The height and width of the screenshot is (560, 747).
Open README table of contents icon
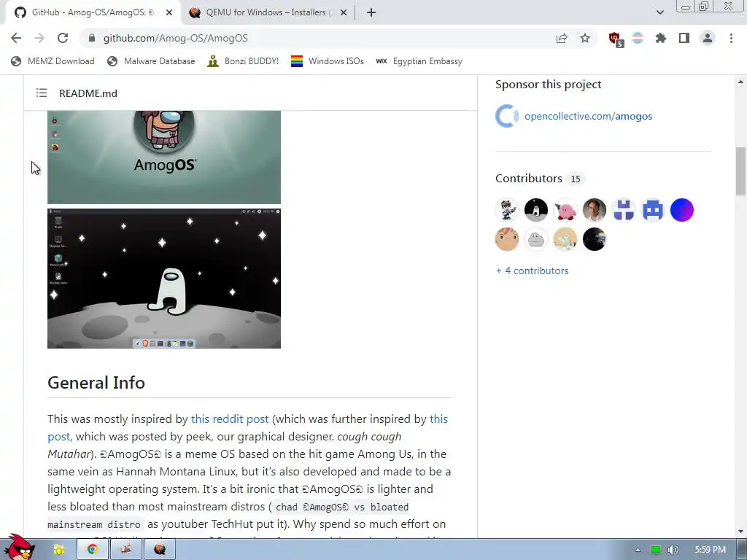pos(42,93)
